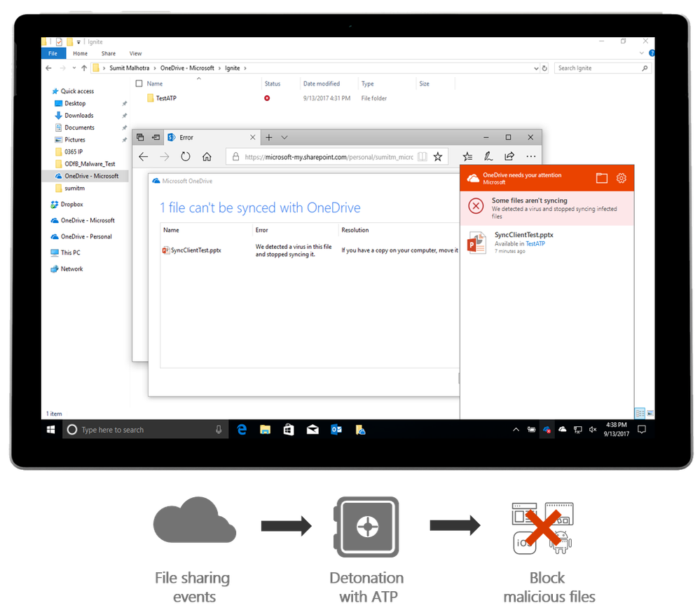Show hidden system tray icons
Viewport: 700px width, 615px height.
coord(516,430)
